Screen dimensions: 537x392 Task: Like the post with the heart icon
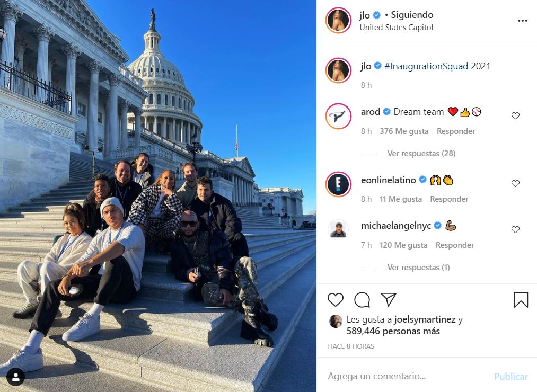pos(335,300)
